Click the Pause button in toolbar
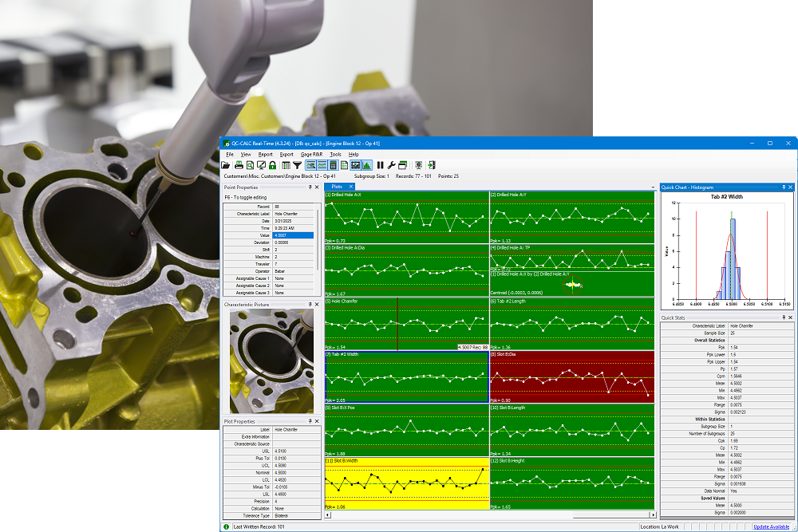 click(380, 165)
